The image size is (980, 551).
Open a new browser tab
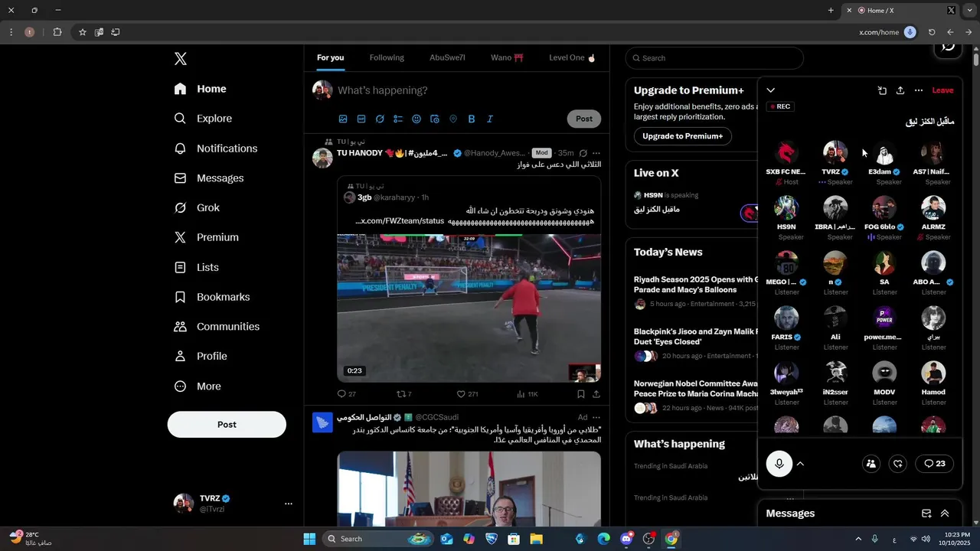point(831,10)
